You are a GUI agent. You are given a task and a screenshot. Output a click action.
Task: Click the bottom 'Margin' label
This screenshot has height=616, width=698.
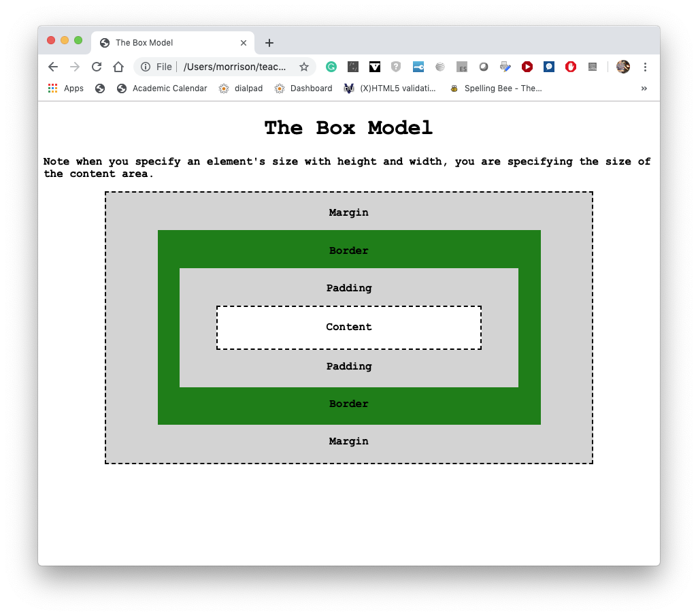pos(348,441)
